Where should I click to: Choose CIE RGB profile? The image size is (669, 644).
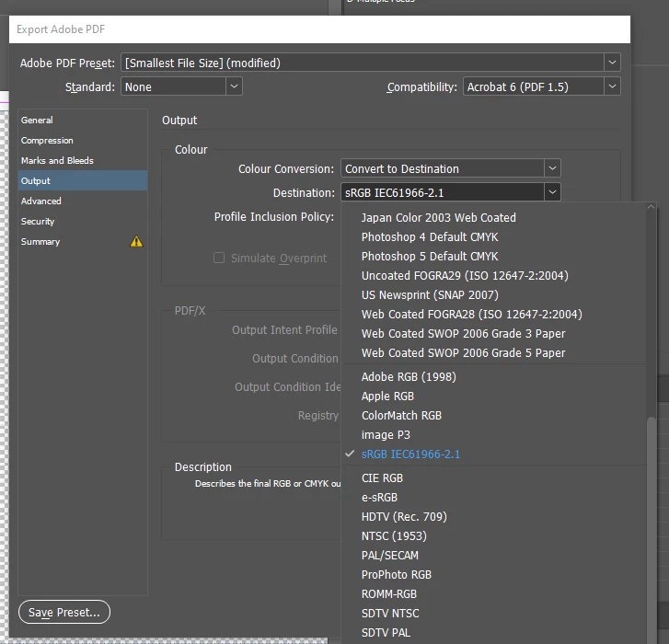pyautogui.click(x=493, y=477)
